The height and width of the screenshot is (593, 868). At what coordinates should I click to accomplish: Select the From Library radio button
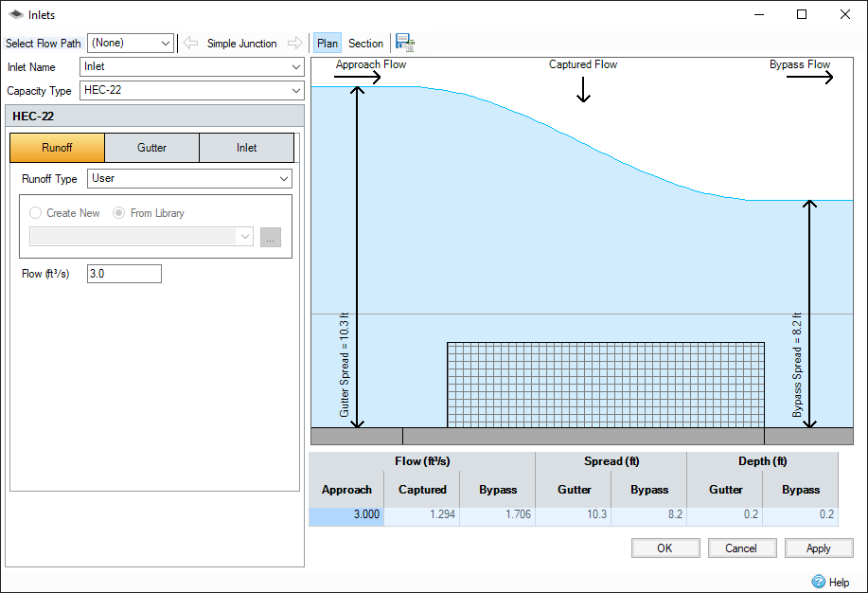[118, 213]
